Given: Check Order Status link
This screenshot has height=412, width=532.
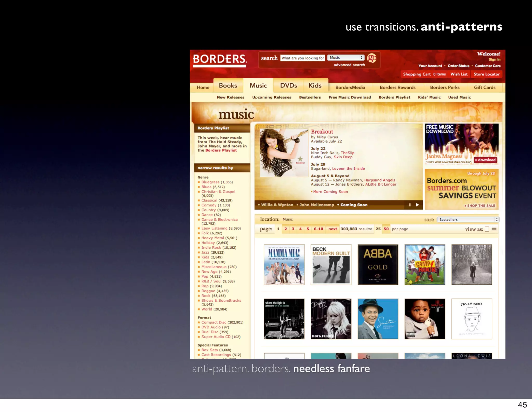Looking at the screenshot, I should [458, 66].
